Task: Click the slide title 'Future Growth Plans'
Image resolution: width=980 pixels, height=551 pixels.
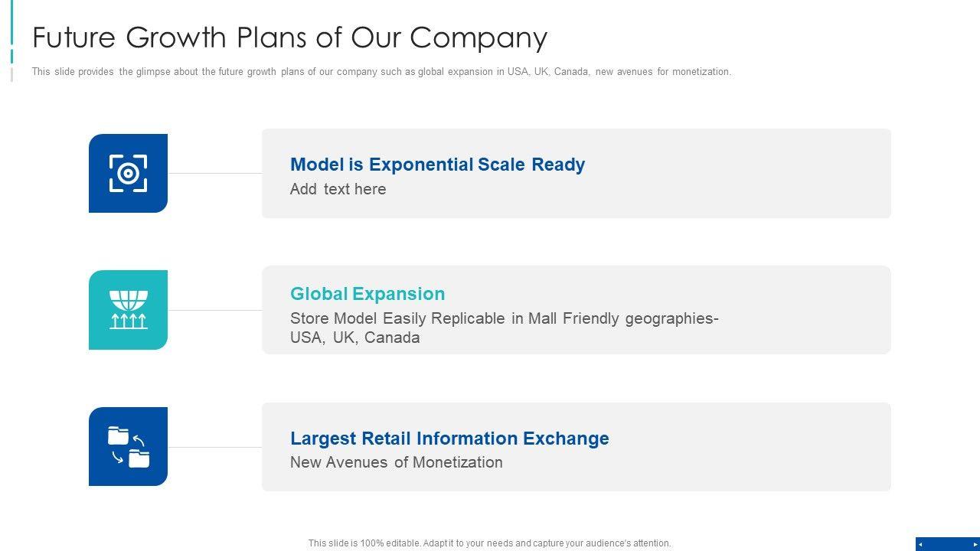Action: (289, 37)
